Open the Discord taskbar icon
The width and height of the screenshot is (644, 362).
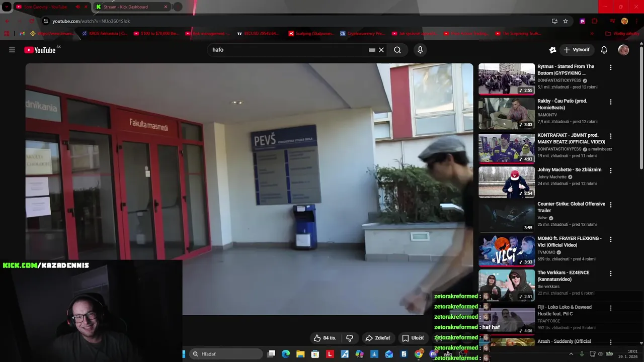(x=433, y=354)
